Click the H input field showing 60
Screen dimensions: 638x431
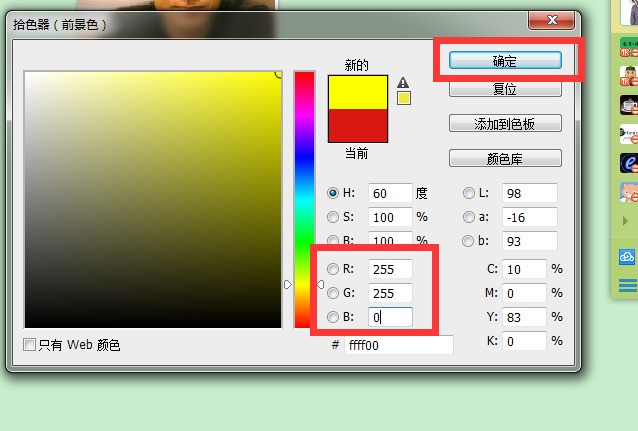pyautogui.click(x=390, y=193)
